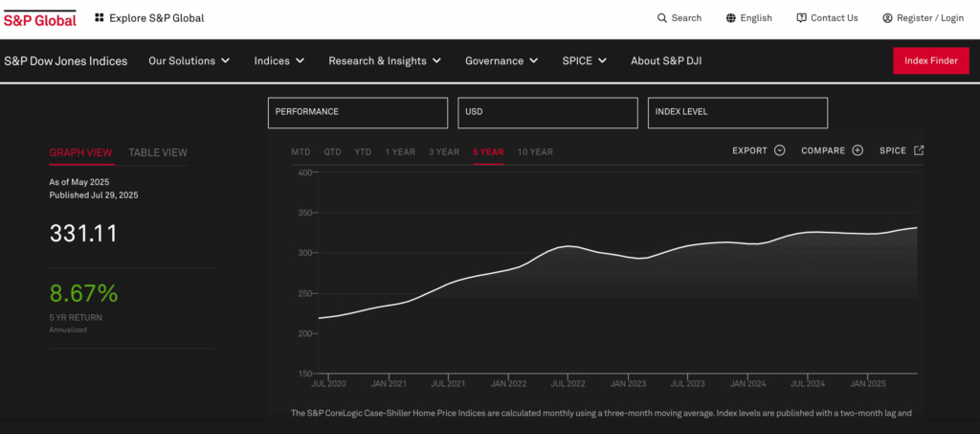
Task: Click the grid icon beside Explore S&P Global
Action: (100, 18)
